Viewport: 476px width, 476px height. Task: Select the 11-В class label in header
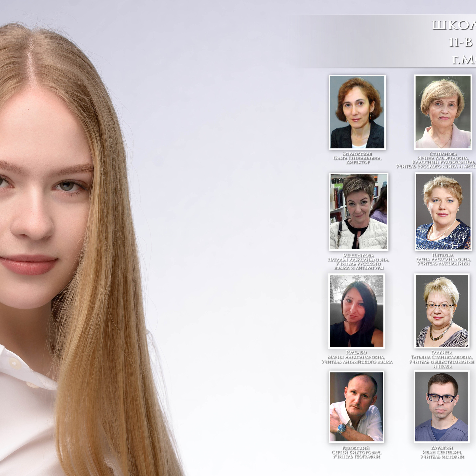[x=460, y=42]
